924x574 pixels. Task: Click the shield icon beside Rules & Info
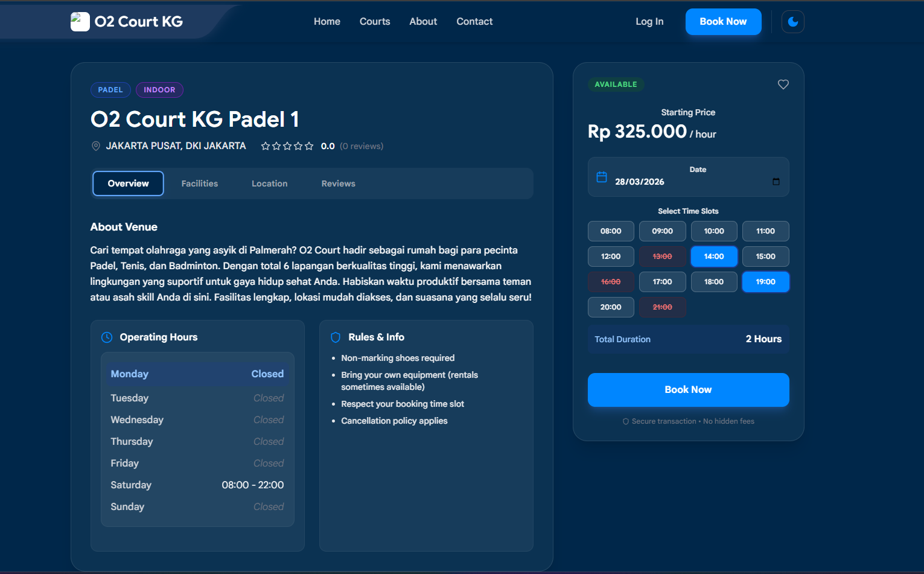pyautogui.click(x=336, y=337)
